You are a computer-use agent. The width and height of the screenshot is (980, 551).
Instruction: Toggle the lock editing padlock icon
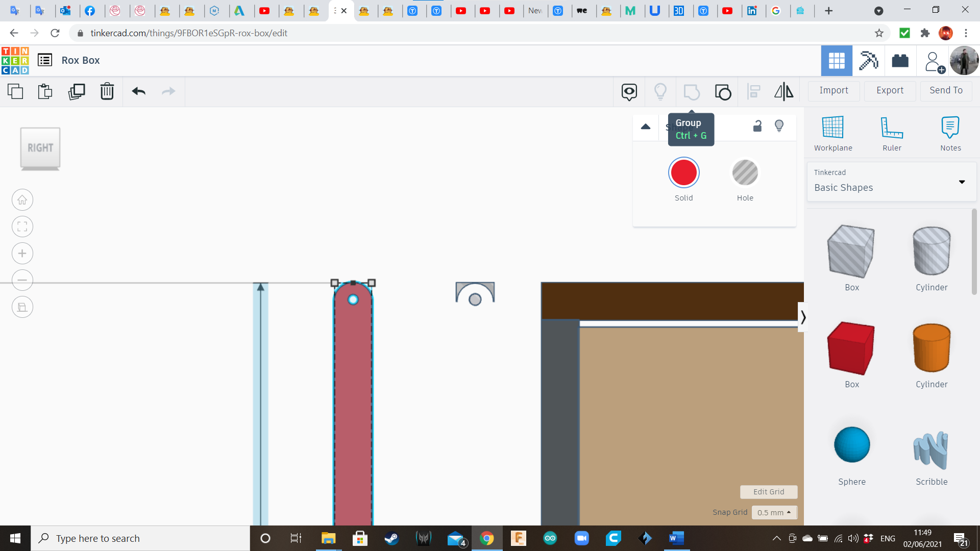click(757, 126)
